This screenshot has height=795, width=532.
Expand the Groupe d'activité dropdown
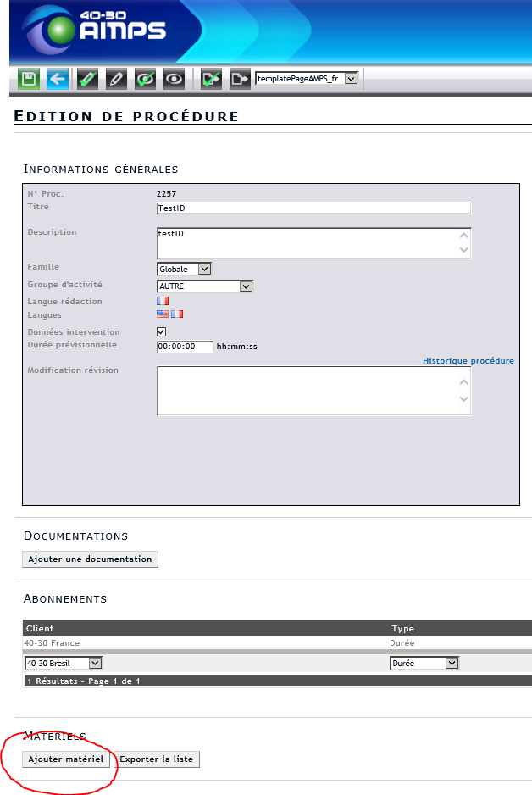[205, 286]
